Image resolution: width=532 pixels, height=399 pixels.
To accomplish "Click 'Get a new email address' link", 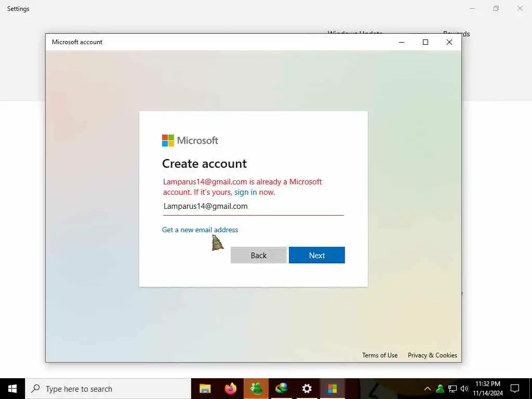I will (200, 230).
